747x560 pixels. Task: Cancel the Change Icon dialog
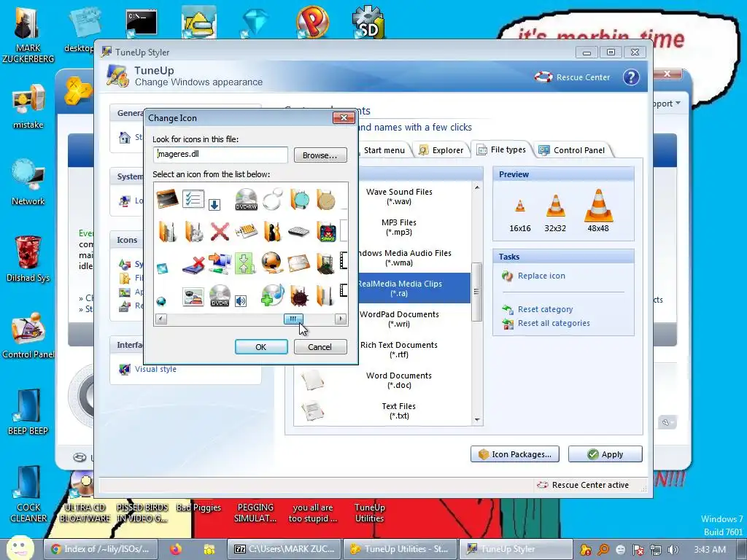coord(320,346)
